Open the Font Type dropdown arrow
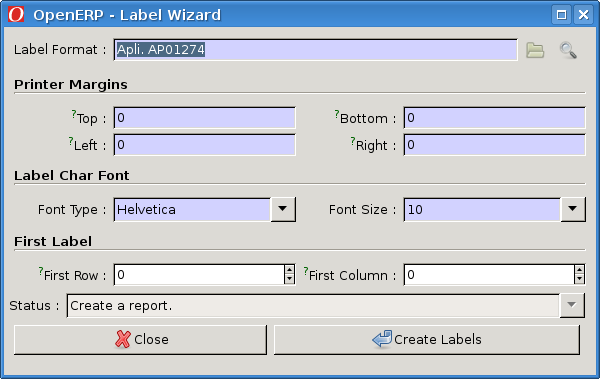Screen dimensions: 600x379 tap(283, 209)
